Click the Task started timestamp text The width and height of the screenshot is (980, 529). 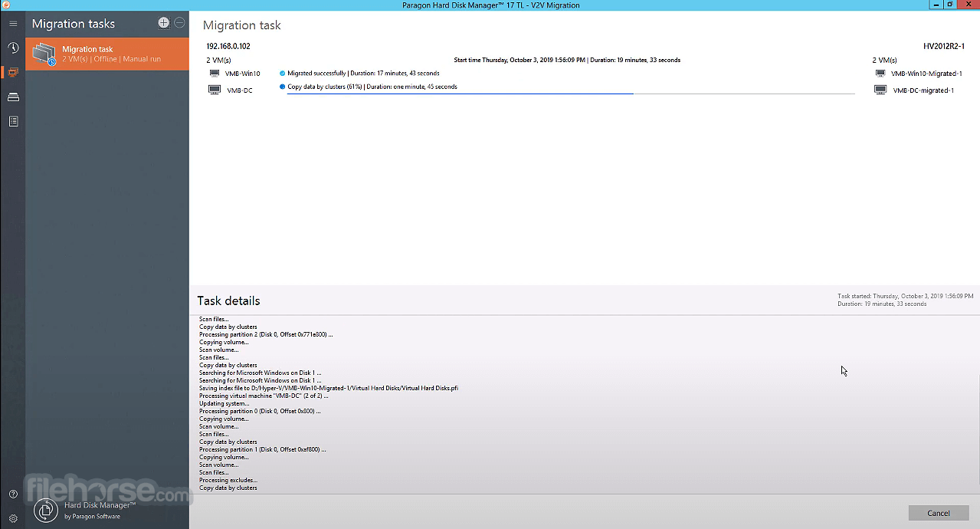906,296
